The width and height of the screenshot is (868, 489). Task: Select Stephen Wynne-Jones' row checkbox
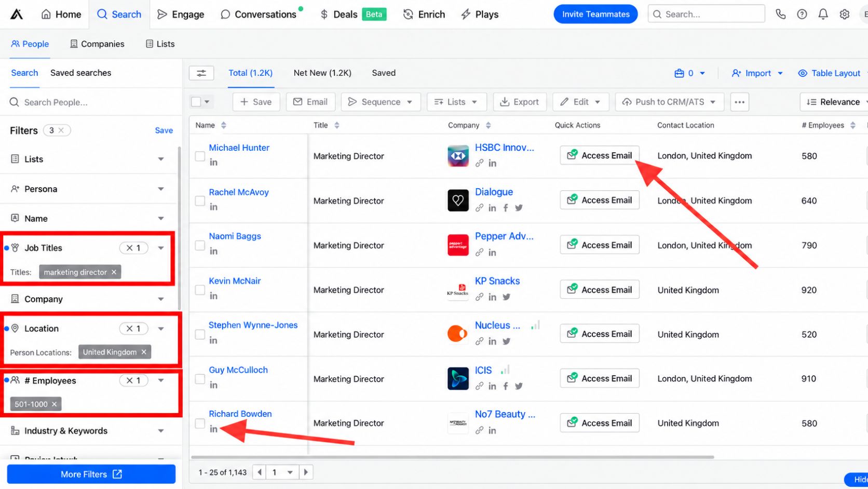tap(200, 335)
